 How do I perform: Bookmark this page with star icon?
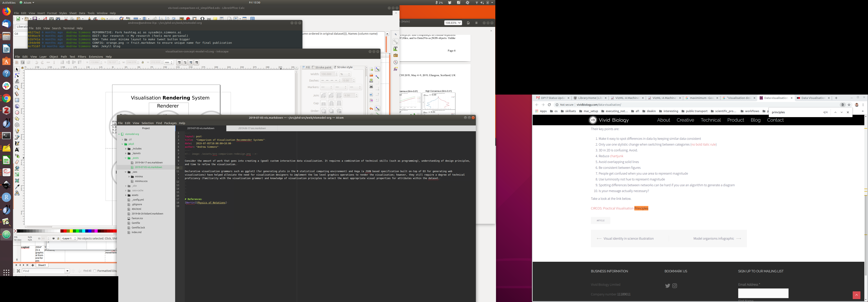[x=849, y=105]
